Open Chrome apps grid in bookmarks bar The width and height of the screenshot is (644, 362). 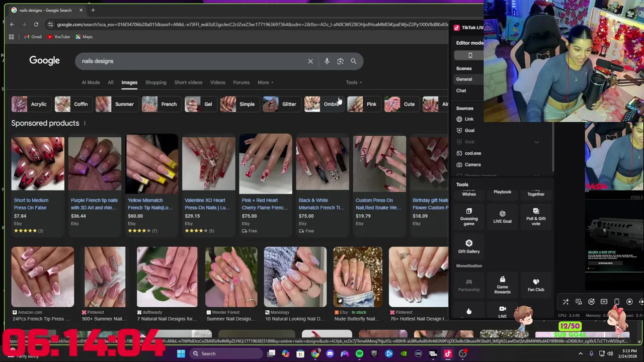click(x=11, y=37)
